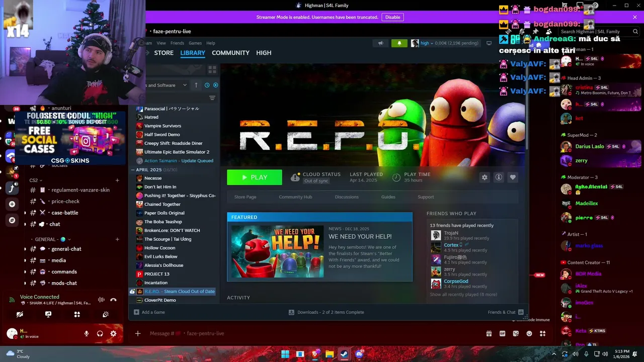Open Steam library advanced filter icon

pyautogui.click(x=212, y=98)
